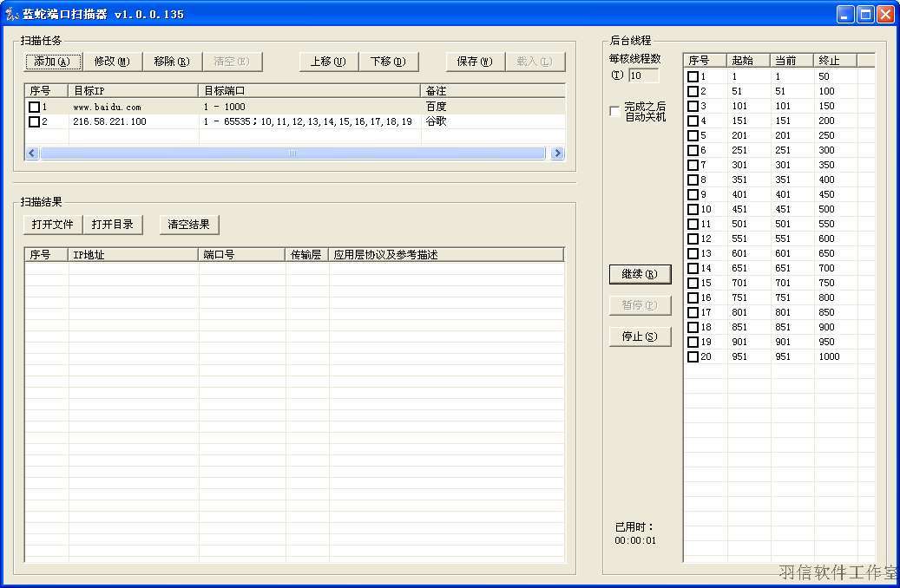Click the 修改 button to modify a task
Screen dimensions: 900x588
pos(112,62)
